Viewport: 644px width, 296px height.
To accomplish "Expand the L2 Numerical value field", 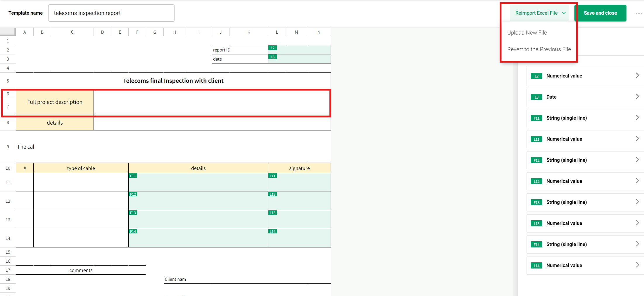I will [585, 76].
